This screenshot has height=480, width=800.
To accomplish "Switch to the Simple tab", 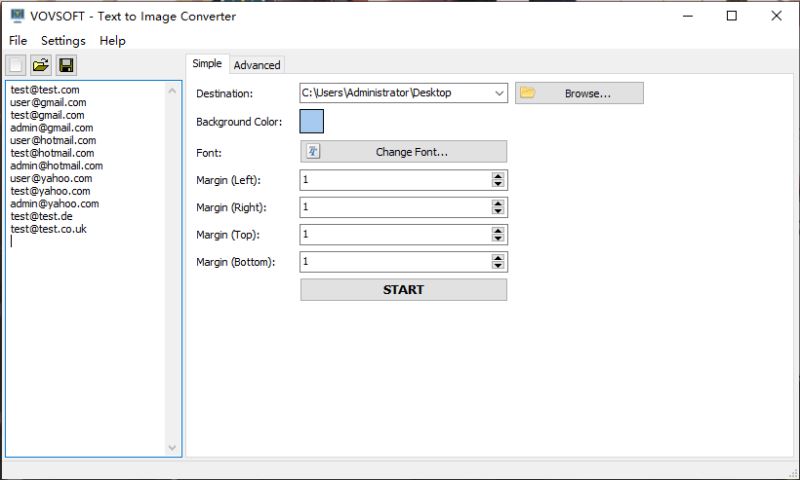I will (x=207, y=63).
